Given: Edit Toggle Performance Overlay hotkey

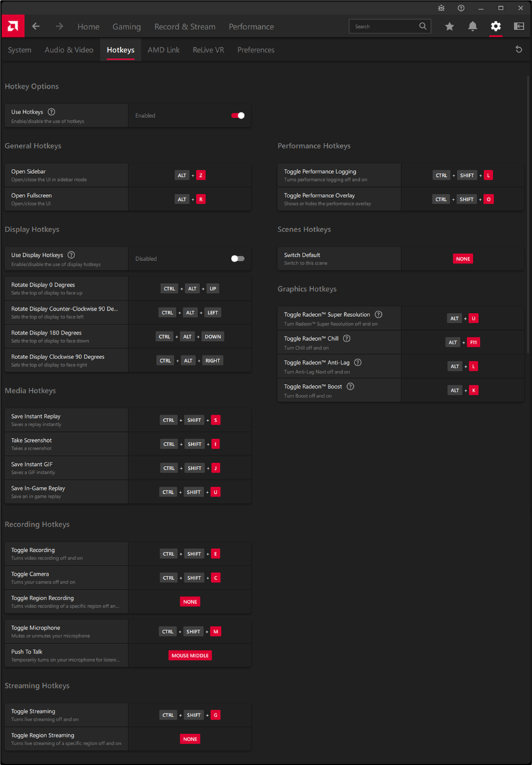Looking at the screenshot, I should pyautogui.click(x=463, y=199).
